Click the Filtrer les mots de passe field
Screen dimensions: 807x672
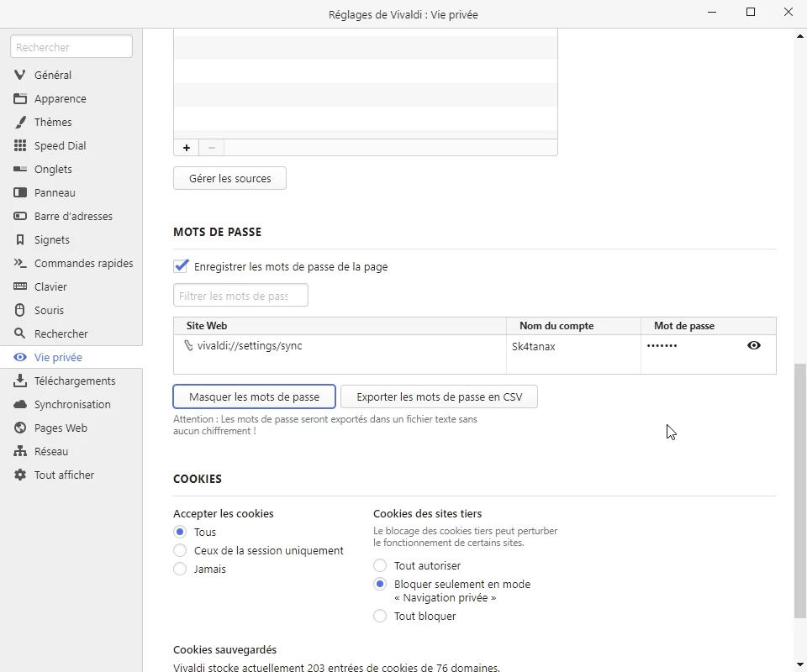tap(241, 296)
